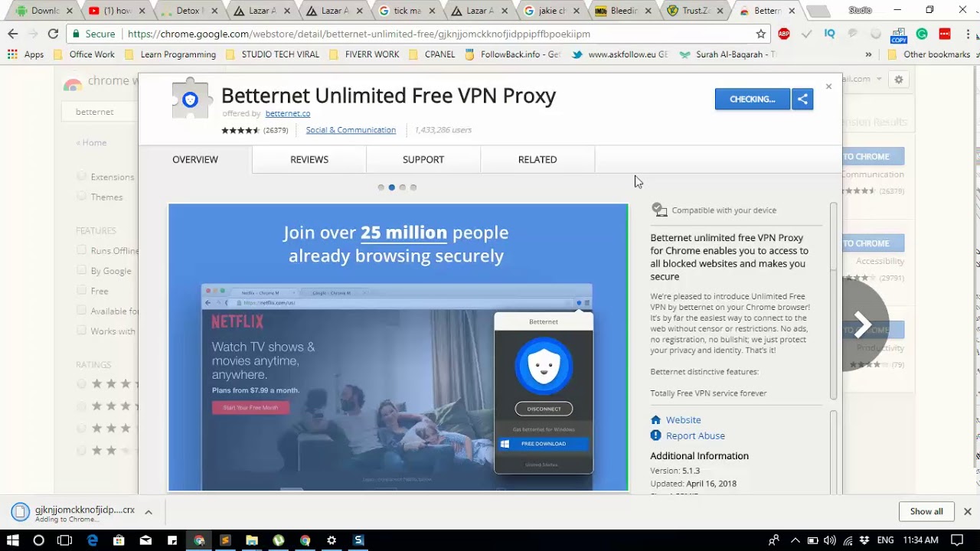Show the next related extension with the arrow
This screenshot has height=551, width=980.
click(x=862, y=324)
